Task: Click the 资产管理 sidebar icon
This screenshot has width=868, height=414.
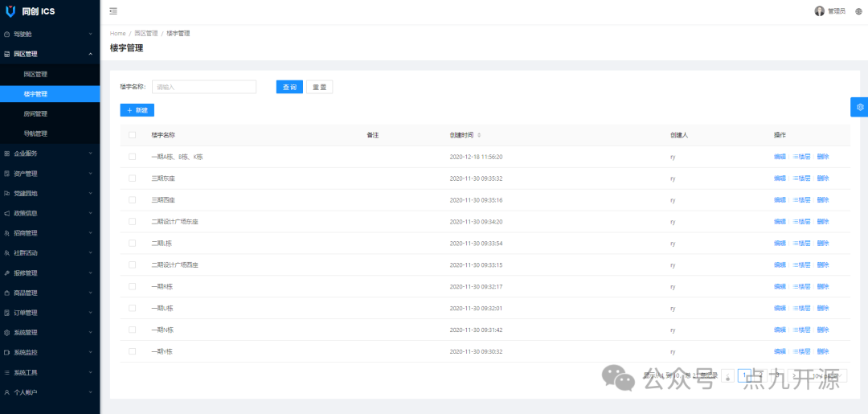Action: click(6, 174)
